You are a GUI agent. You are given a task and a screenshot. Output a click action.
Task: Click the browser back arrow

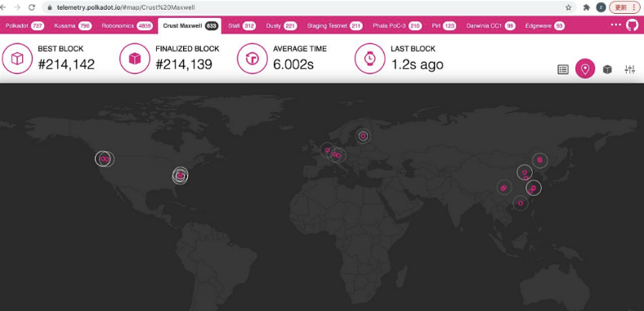3,7
